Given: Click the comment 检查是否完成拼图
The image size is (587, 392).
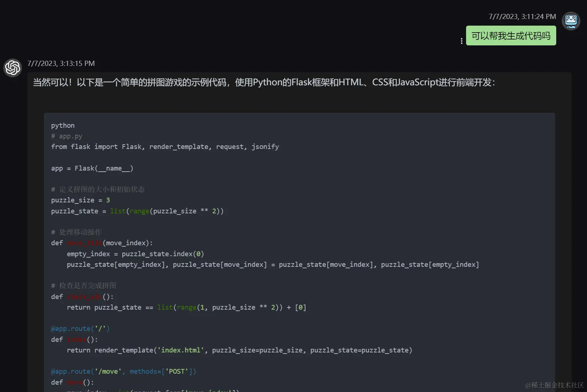Looking at the screenshot, I should (x=84, y=285).
